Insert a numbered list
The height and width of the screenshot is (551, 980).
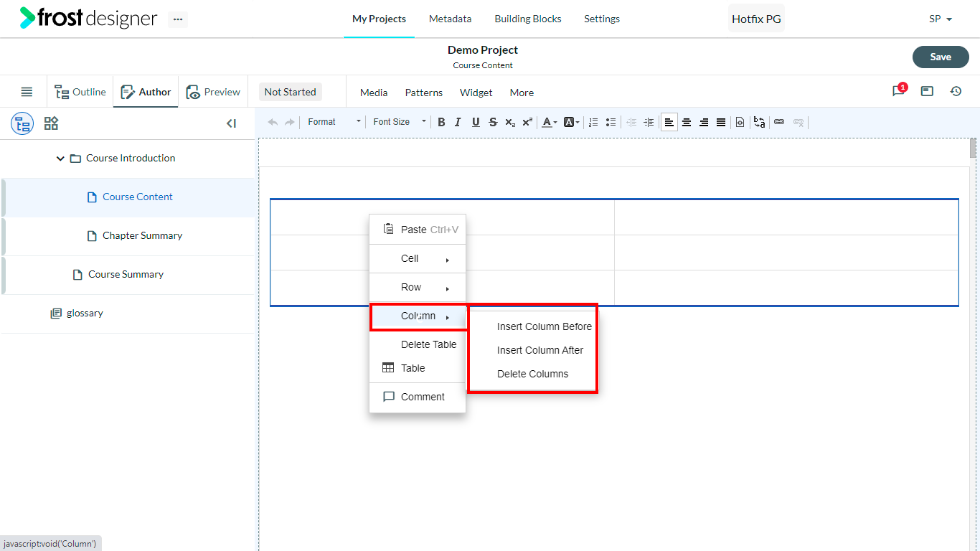(x=593, y=122)
